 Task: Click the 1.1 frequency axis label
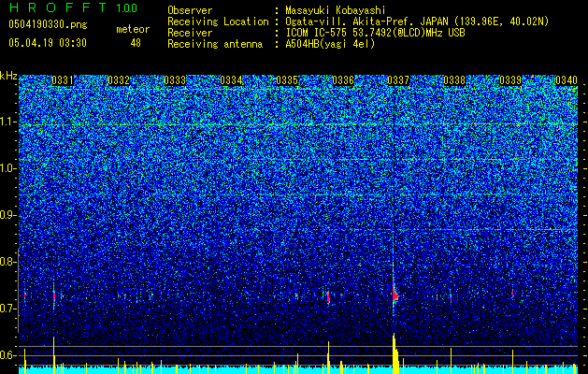[x=7, y=122]
